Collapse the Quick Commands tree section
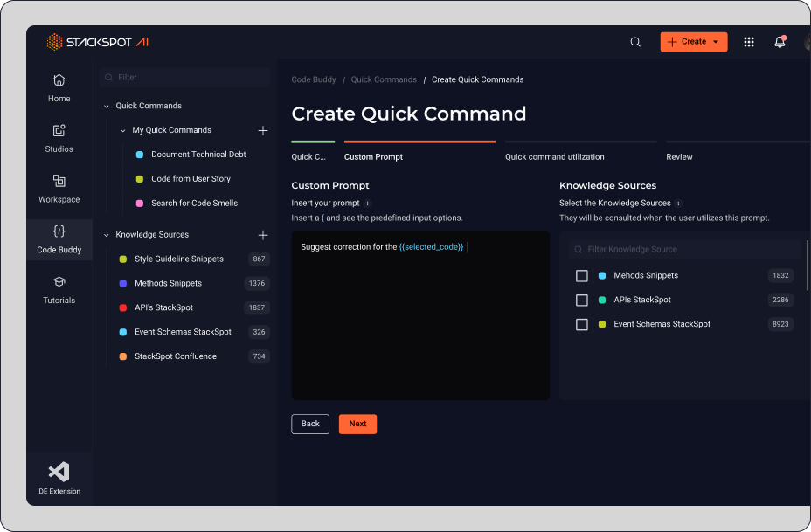This screenshot has width=811, height=532. coord(106,106)
